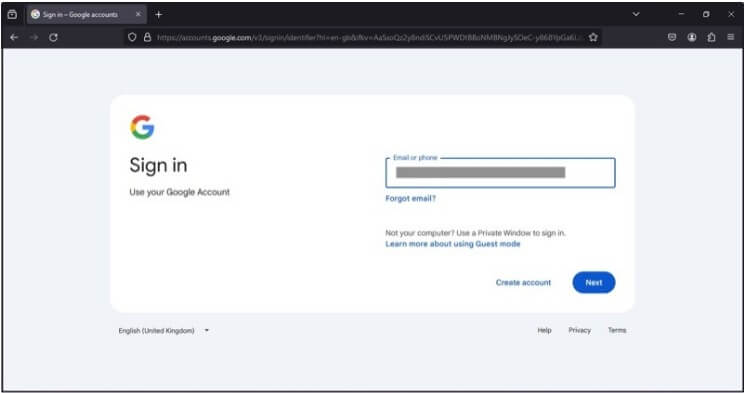Open the Help footer link
The image size is (745, 393).
click(x=544, y=330)
